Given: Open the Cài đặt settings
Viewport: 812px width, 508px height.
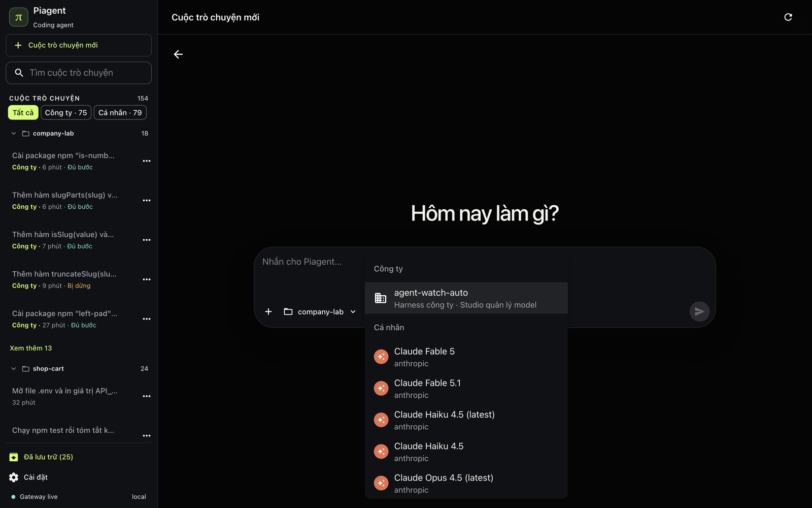Looking at the screenshot, I should (36, 478).
